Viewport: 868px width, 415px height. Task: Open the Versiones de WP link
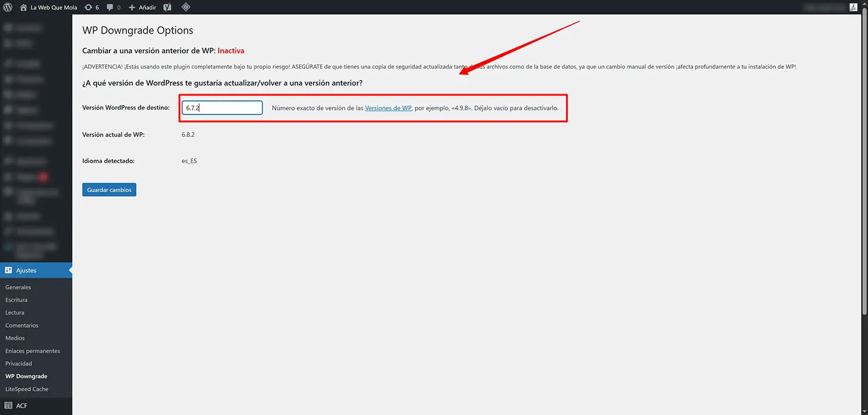pos(388,108)
